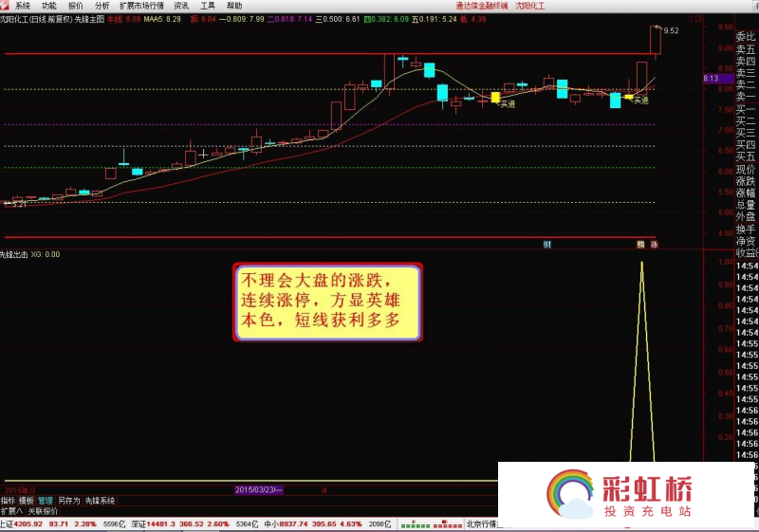This screenshot has height=532, width=759.
Task: Click the 财 marker icon on chart
Action: point(547,246)
